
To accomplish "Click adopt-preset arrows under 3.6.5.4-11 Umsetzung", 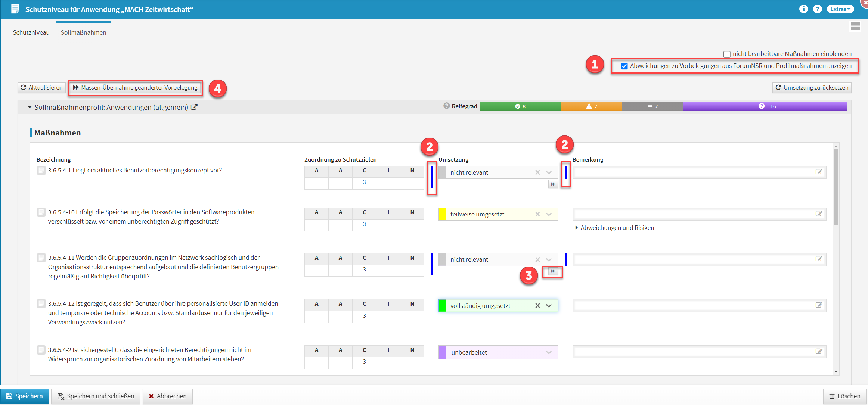I will [x=553, y=271].
